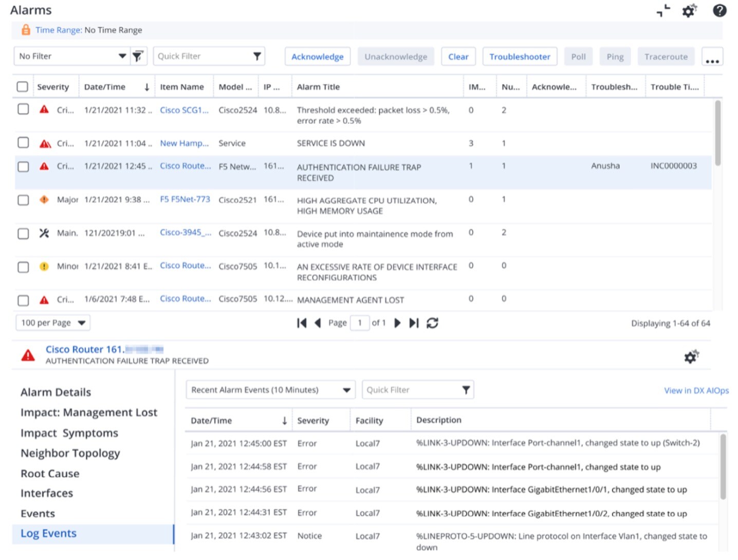Follow the View in DX AIOps link
The image size is (738, 560).
[x=696, y=390]
